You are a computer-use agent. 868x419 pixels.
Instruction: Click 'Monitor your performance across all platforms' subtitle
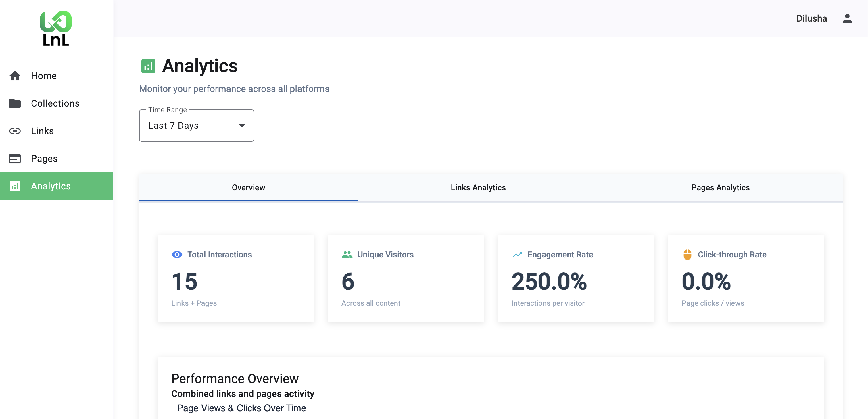234,89
